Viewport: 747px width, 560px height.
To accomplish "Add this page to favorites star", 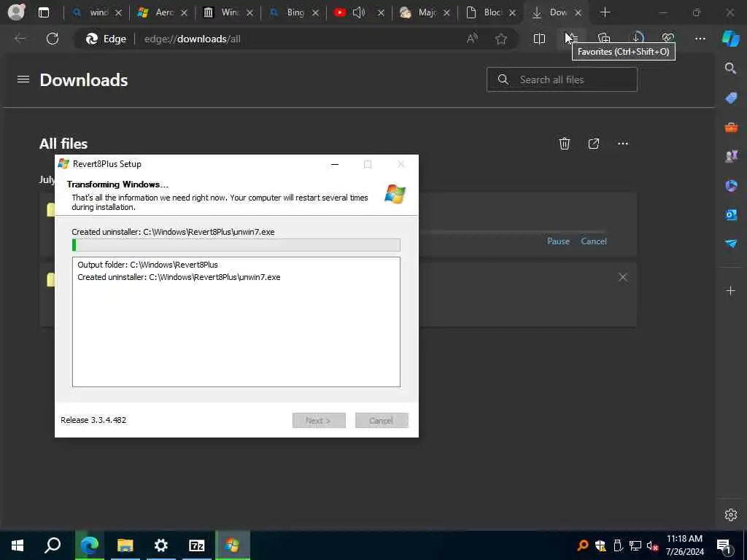I will click(x=500, y=39).
